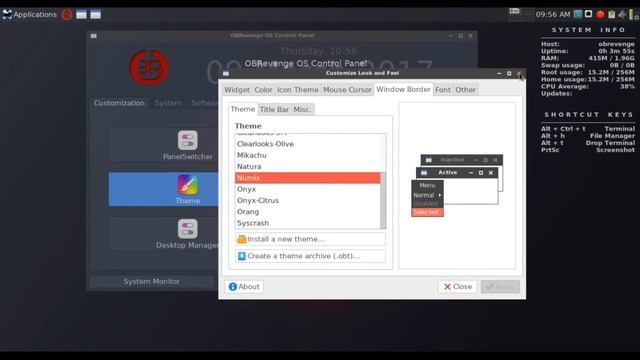This screenshot has width=640, height=360.
Task: Switch to the Color tab
Action: tap(263, 90)
